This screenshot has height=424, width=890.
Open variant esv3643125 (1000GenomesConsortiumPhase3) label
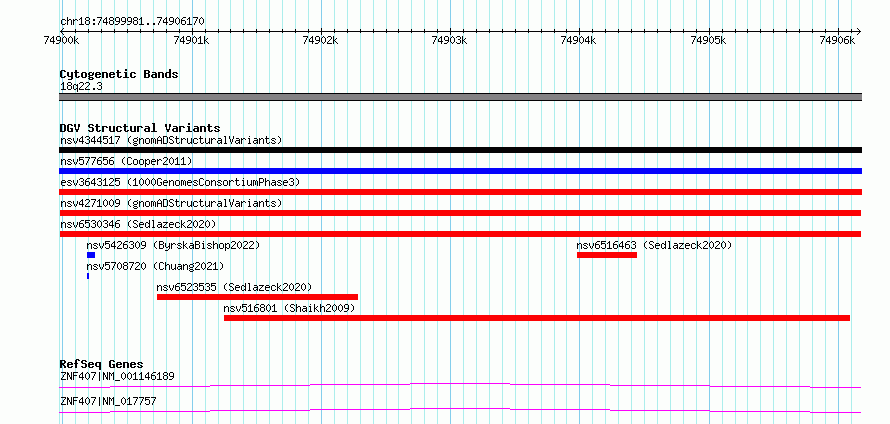tap(180, 182)
